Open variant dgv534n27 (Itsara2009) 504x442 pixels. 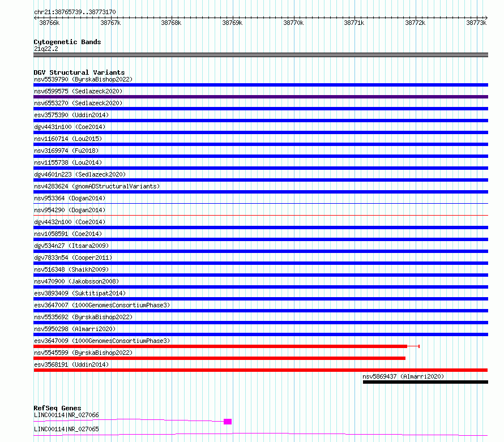point(71,246)
